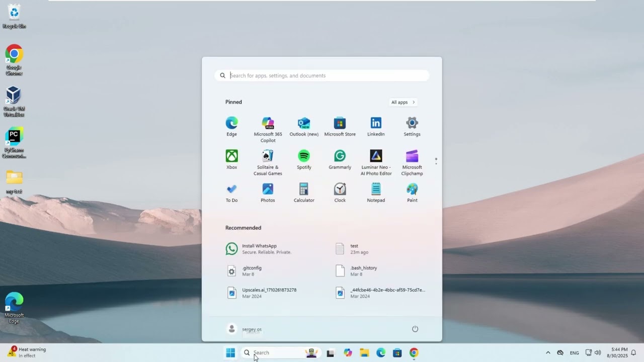The image size is (644, 362).
Task: Open Outlook (new) app
Action: tap(304, 127)
